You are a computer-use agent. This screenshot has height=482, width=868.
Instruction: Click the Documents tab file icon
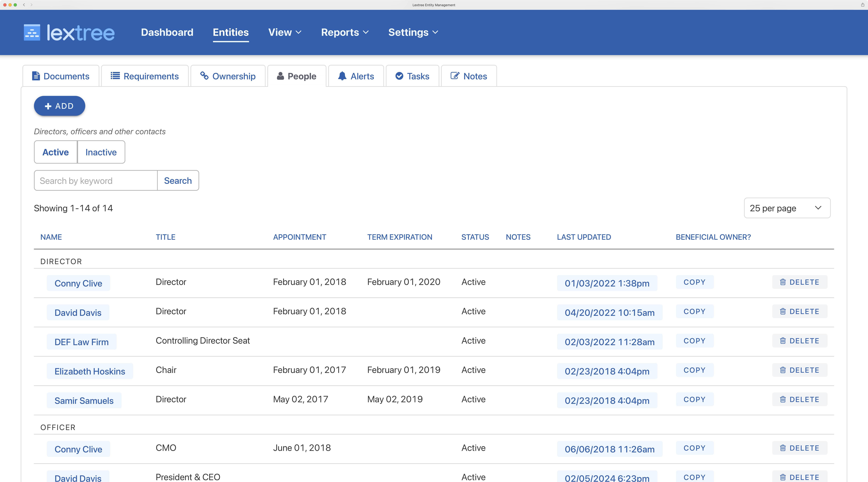coord(36,76)
